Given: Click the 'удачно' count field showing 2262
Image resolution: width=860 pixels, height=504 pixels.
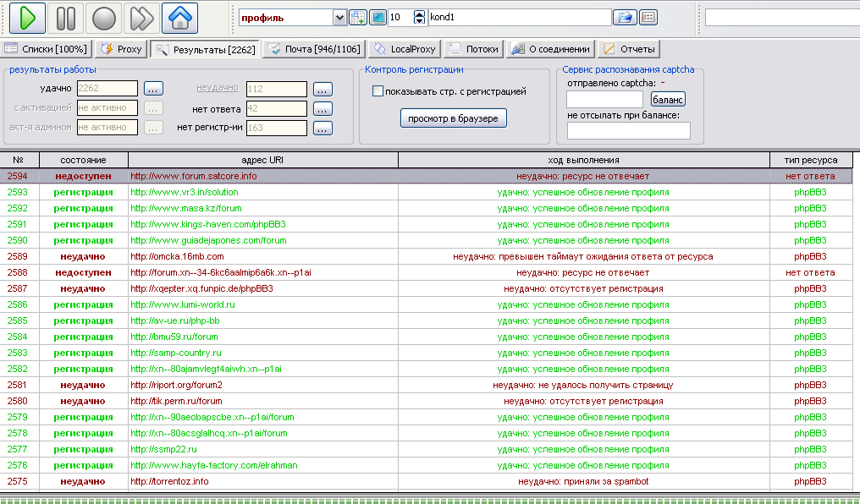Looking at the screenshot, I should click(107, 88).
